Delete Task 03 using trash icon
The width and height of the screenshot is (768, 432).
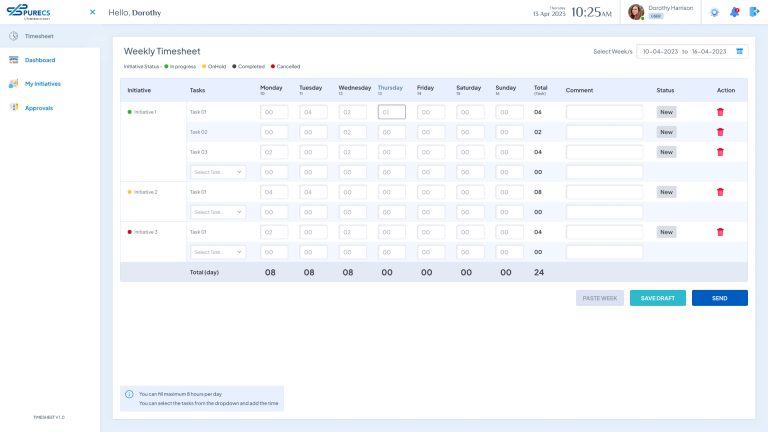click(720, 152)
